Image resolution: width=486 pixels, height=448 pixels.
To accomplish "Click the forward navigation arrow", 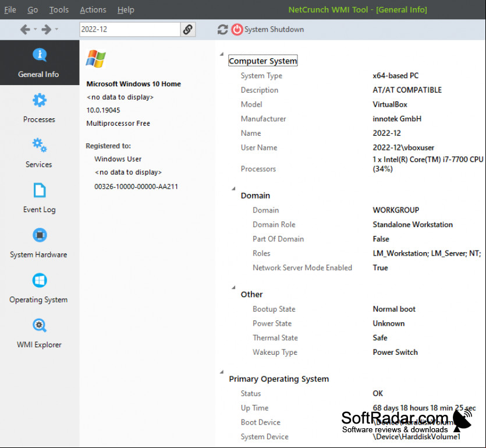I will click(x=47, y=30).
